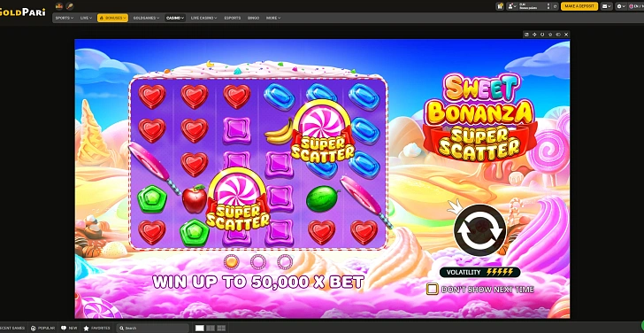Open the messages envelope dropdown
The width and height of the screenshot is (644, 333).
[x=607, y=6]
